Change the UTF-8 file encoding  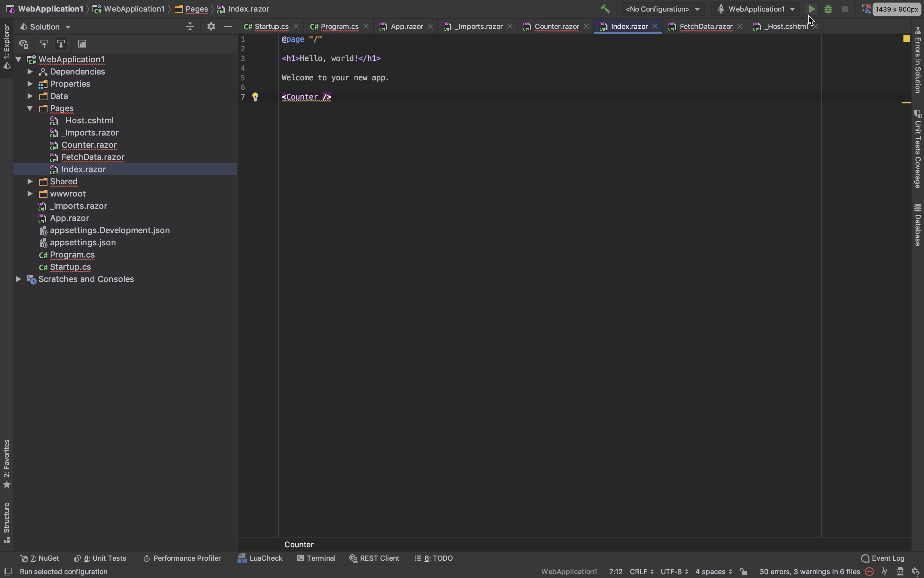click(675, 572)
